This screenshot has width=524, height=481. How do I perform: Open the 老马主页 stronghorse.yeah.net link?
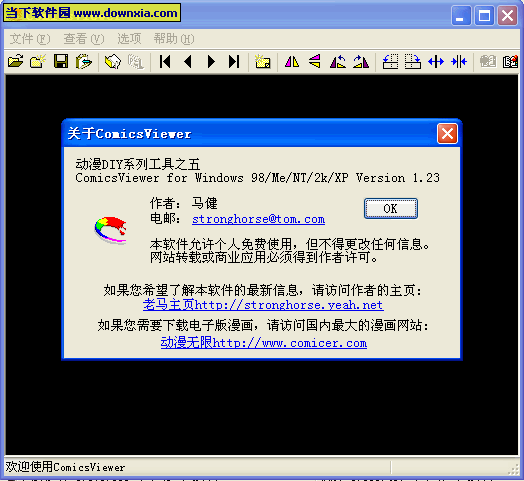point(263,305)
